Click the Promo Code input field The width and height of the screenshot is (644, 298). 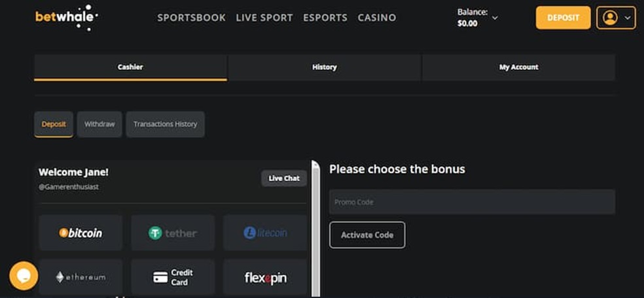(x=472, y=202)
